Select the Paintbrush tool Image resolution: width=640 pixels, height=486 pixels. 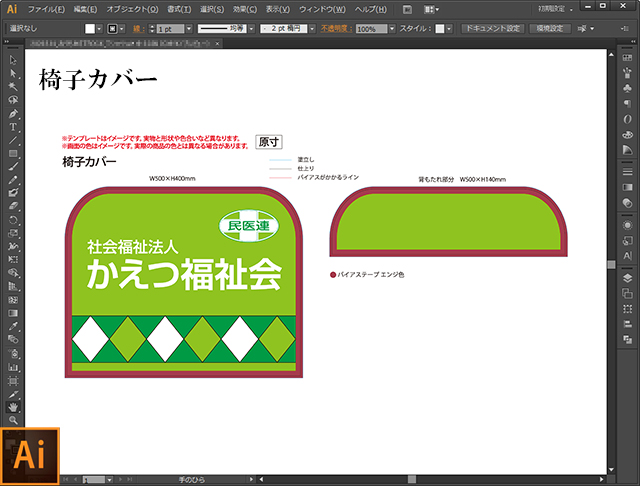click(13, 166)
